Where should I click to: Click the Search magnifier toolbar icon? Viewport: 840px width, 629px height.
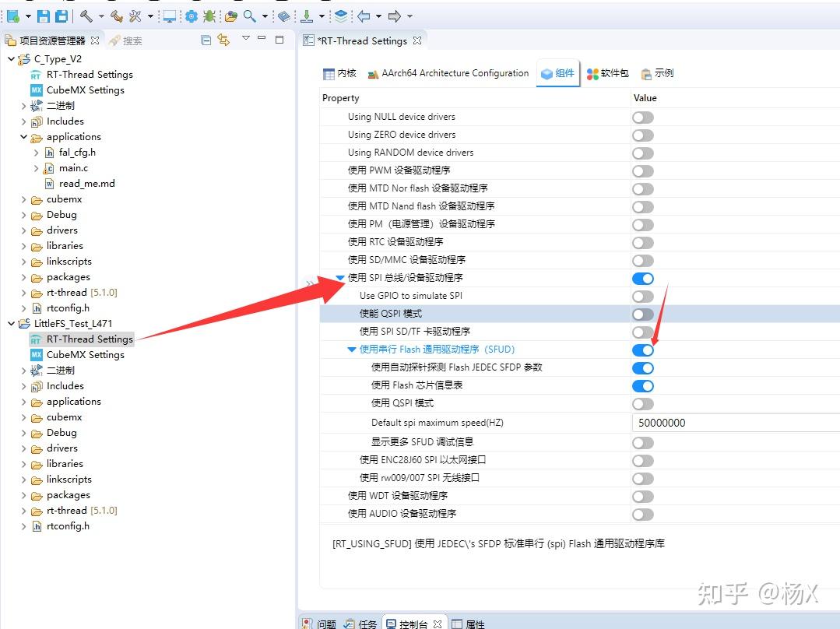point(252,16)
